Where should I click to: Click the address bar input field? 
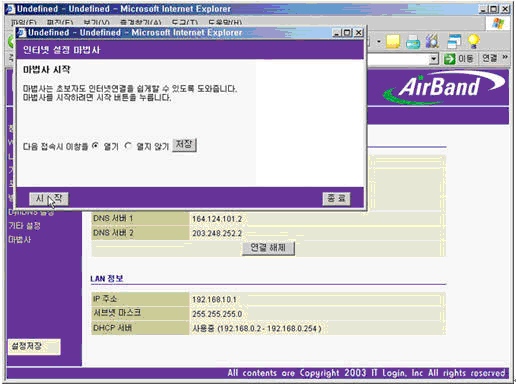click(398, 59)
